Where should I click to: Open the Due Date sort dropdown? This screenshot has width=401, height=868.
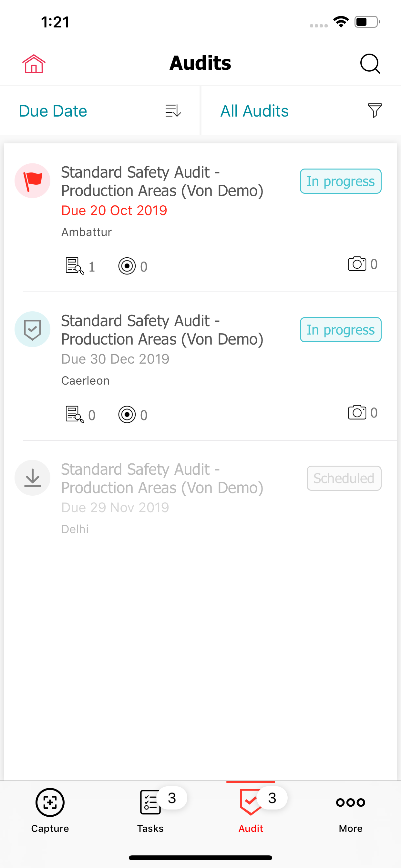tap(100, 110)
